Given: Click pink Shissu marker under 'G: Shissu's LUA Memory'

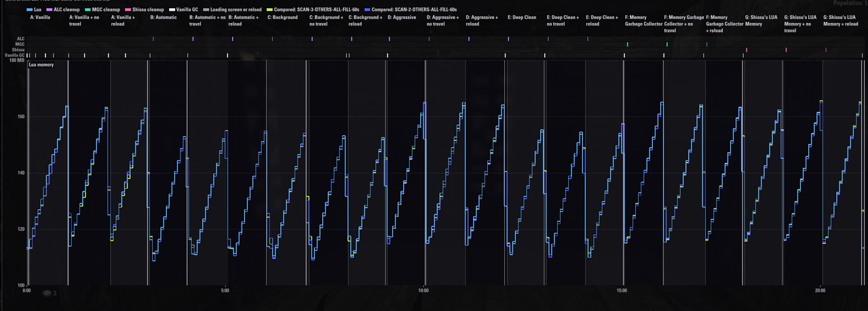Looking at the screenshot, I should (747, 50).
